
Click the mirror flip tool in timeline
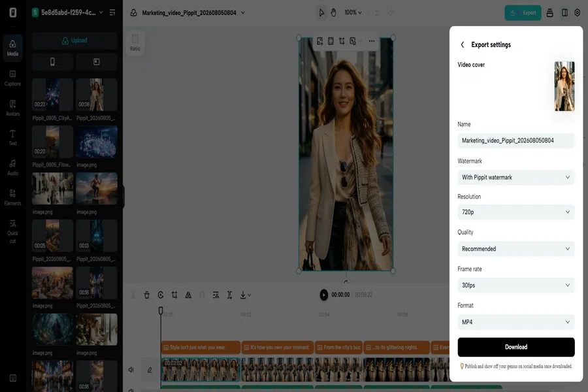[188, 295]
